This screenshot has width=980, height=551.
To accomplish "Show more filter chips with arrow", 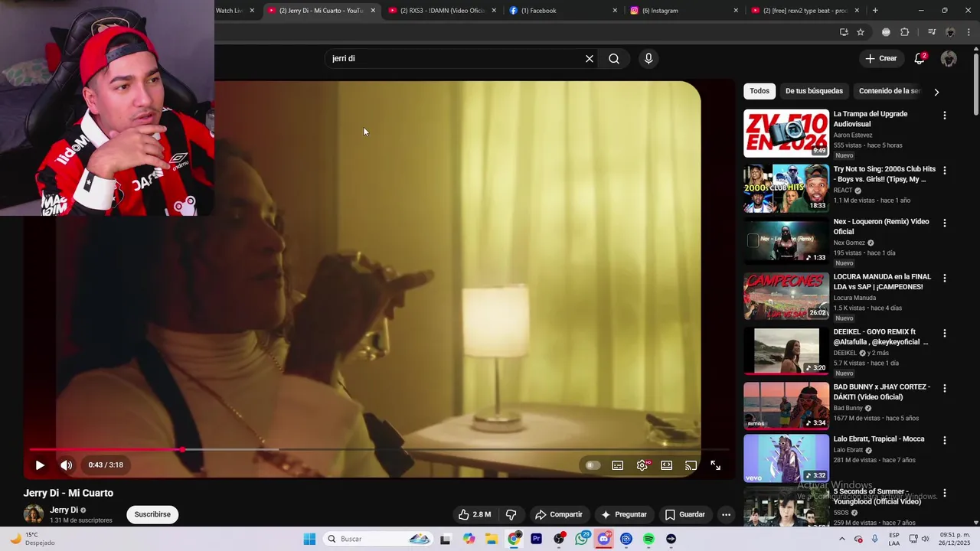I will (936, 92).
